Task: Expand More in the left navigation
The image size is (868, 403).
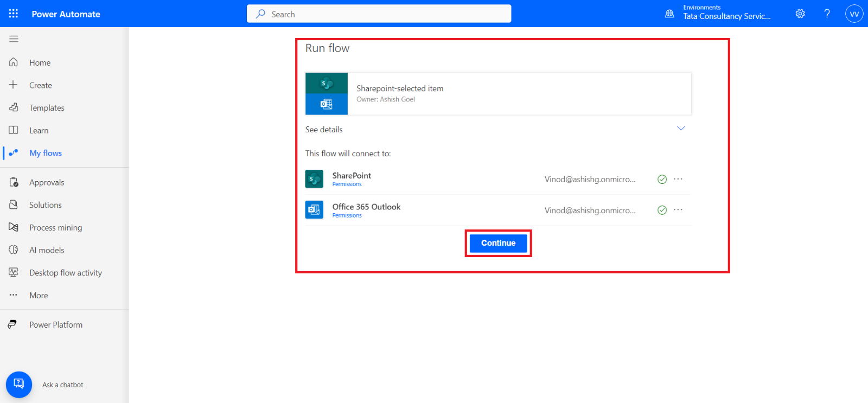Action: pos(39,296)
